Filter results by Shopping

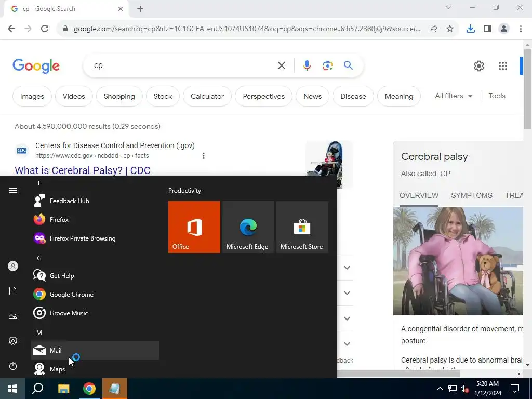click(119, 96)
